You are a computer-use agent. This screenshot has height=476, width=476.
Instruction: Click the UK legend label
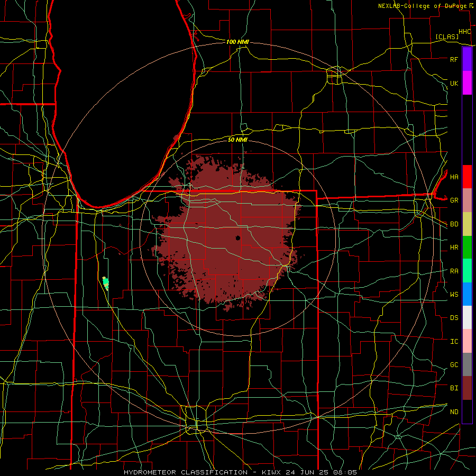pyautogui.click(x=454, y=83)
